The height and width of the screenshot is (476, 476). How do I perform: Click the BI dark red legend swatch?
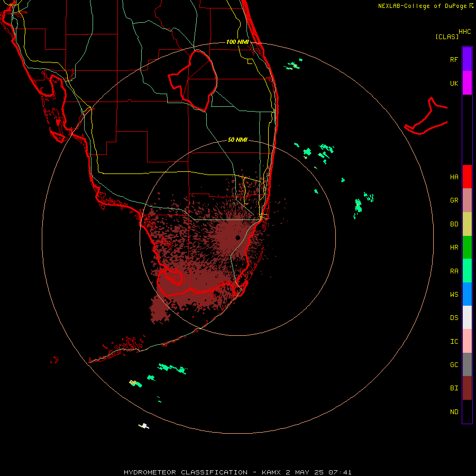click(x=467, y=388)
